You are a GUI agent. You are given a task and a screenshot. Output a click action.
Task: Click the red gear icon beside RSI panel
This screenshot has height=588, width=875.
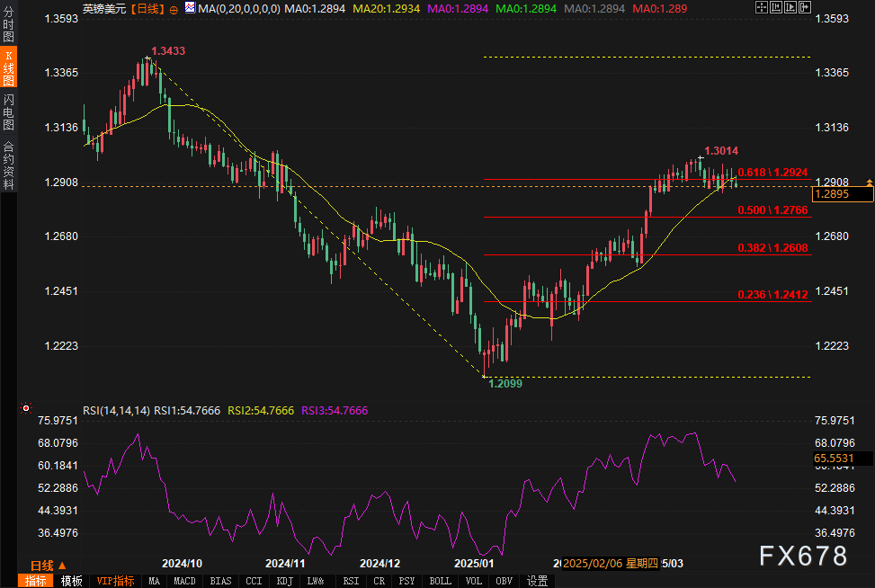click(x=25, y=409)
